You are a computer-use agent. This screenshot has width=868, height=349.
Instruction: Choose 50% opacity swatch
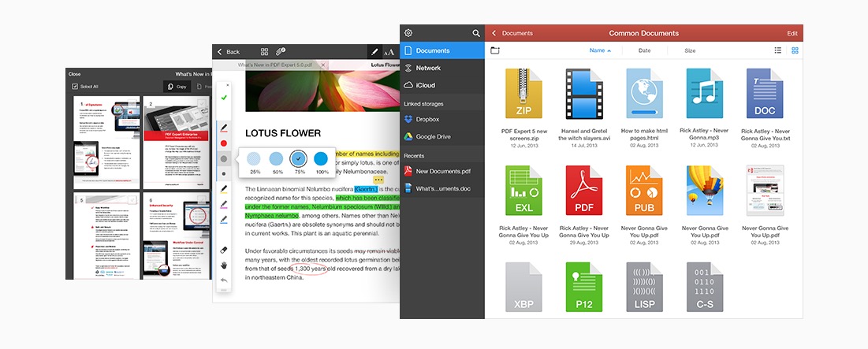coord(276,159)
